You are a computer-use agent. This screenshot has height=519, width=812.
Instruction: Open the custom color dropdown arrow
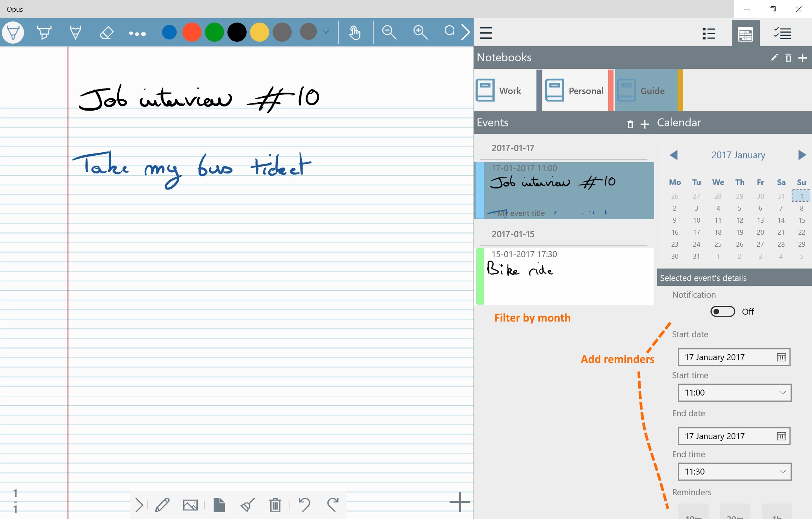tap(326, 32)
